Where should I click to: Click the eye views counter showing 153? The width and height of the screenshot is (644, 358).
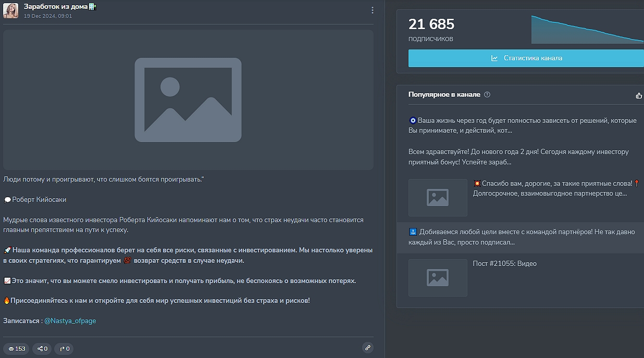click(x=17, y=349)
